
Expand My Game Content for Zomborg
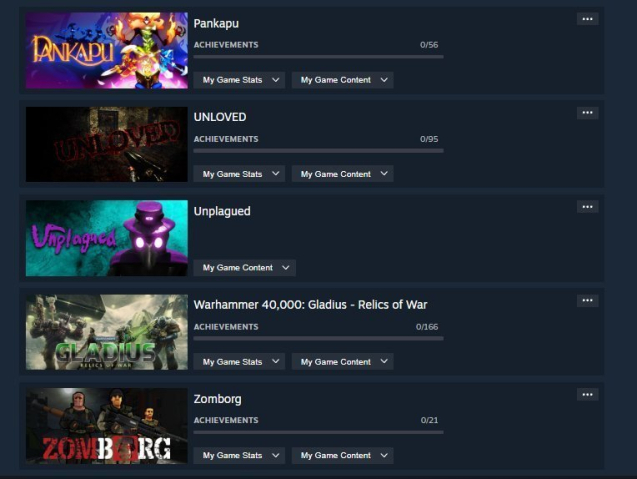point(342,455)
